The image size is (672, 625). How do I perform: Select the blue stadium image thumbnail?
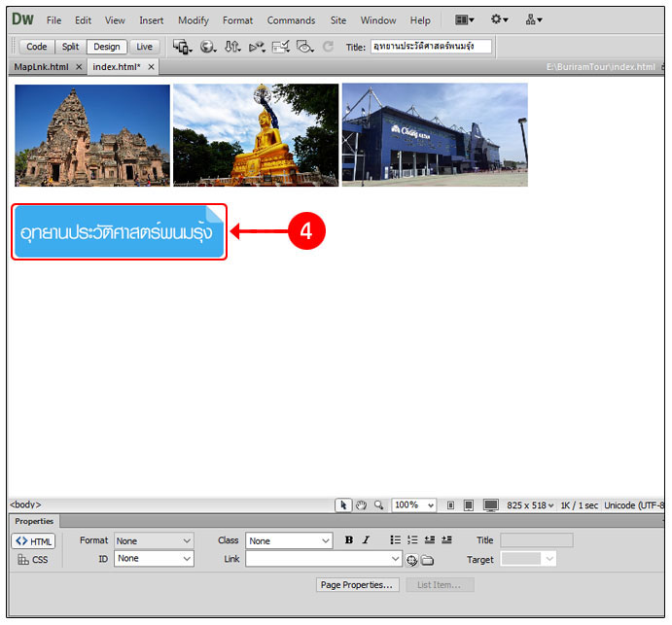click(x=435, y=134)
